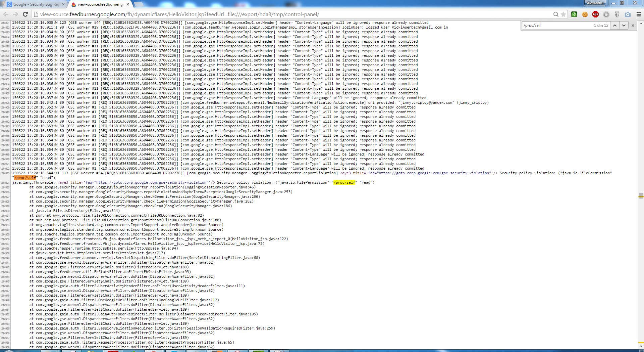Click the java.lang.Throwable text

[x=34, y=182]
